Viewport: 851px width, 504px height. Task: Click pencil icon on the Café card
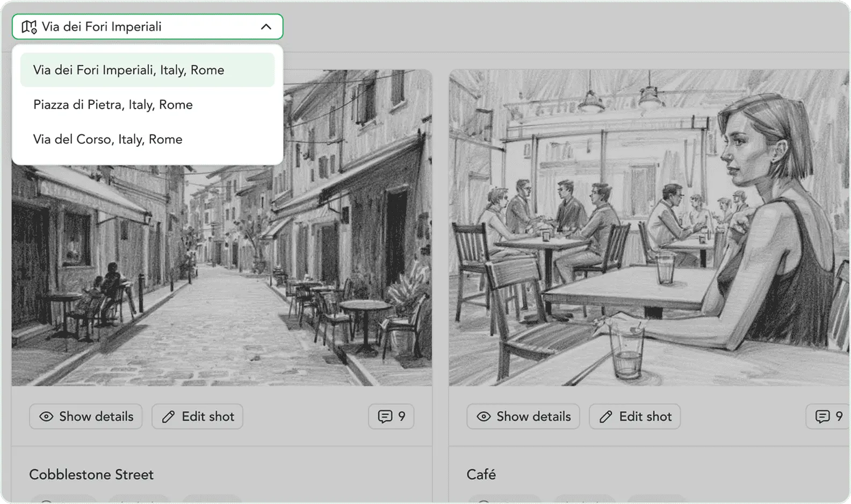[605, 417]
